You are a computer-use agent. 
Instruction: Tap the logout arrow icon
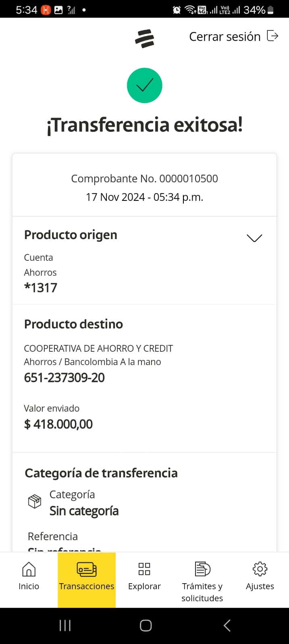click(273, 36)
